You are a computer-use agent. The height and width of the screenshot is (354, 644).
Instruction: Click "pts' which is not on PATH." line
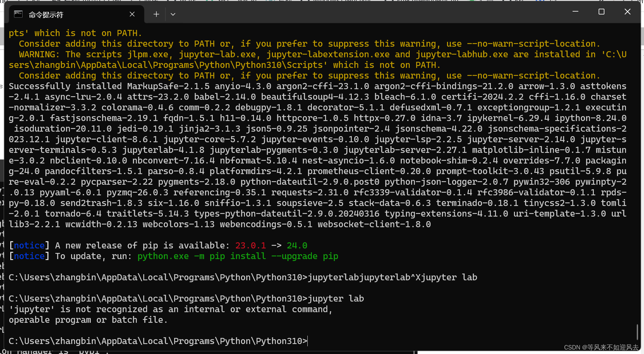click(75, 33)
